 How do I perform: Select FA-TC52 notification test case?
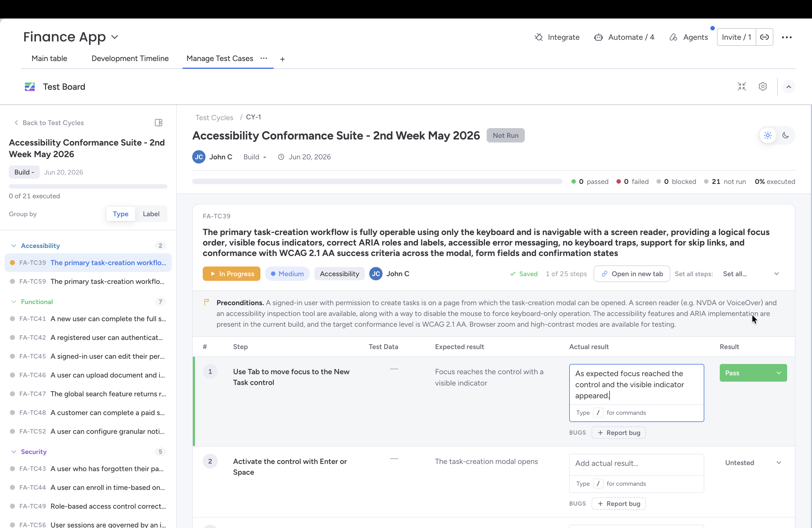88,431
